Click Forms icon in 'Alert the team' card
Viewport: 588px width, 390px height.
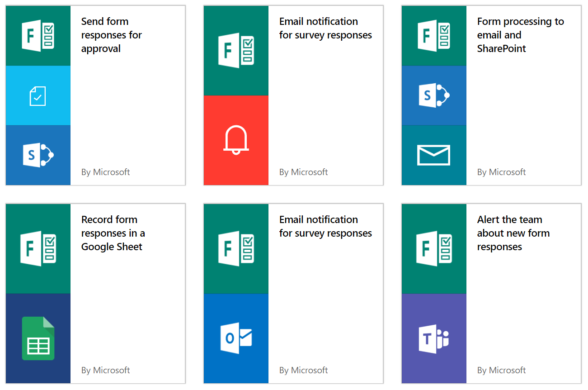click(x=433, y=249)
